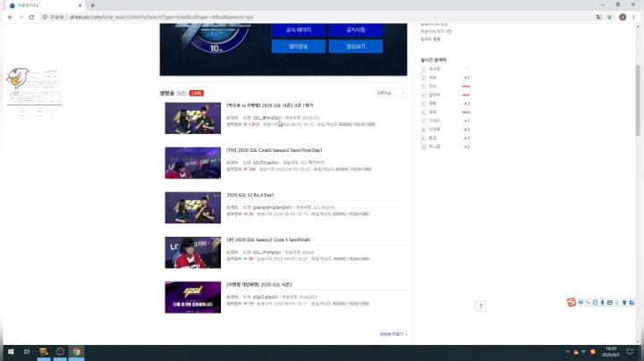Click the Sogou toolbar keyboard icon

click(610, 302)
